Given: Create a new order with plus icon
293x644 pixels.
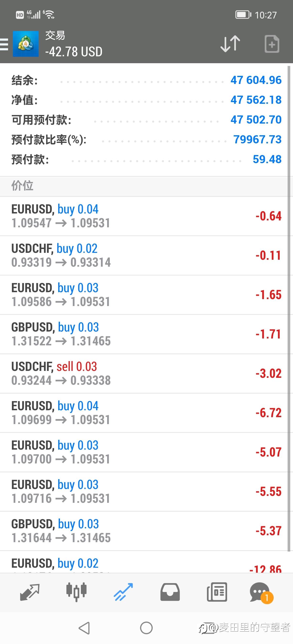Looking at the screenshot, I should click(272, 44).
